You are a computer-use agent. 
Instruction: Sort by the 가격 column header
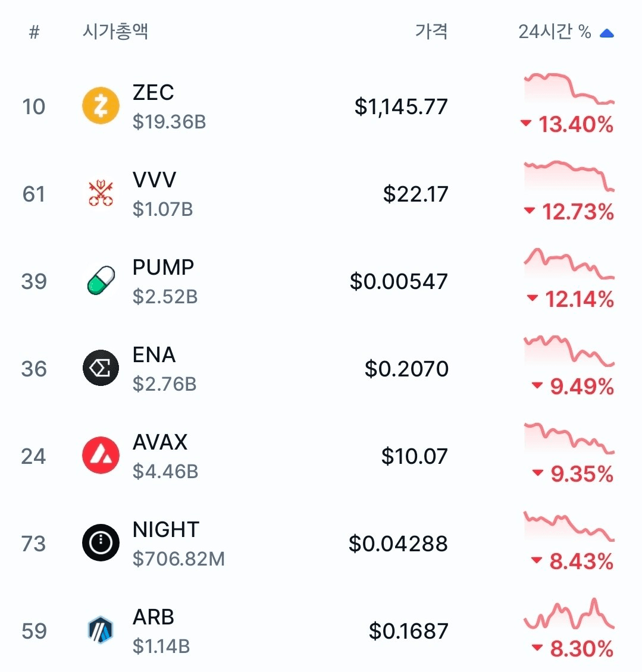(x=431, y=32)
